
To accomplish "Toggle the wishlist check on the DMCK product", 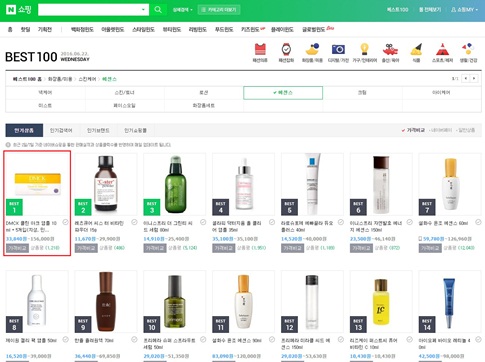I will tap(66, 222).
